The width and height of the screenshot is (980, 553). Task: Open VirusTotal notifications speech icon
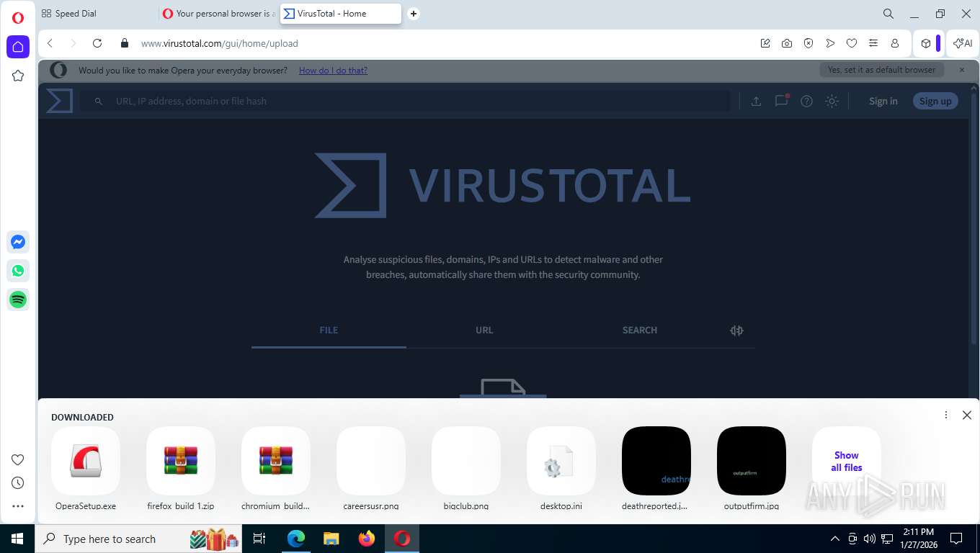pos(782,101)
